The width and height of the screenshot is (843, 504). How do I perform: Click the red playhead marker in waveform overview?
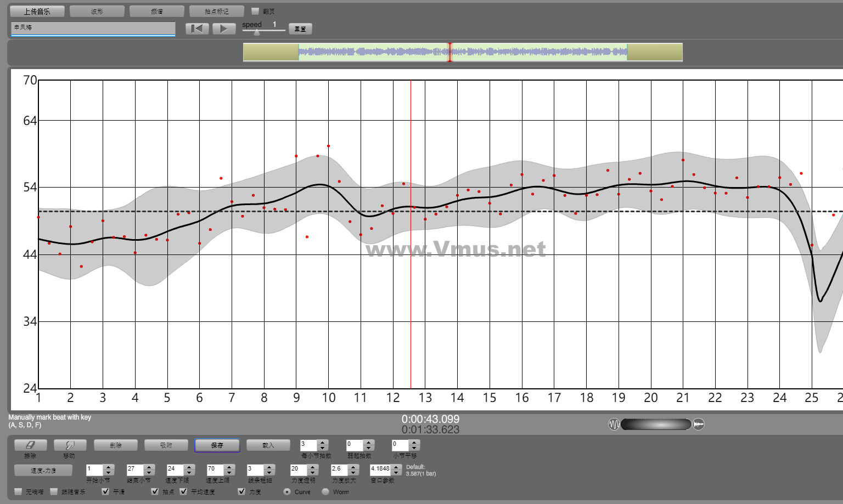[x=450, y=52]
